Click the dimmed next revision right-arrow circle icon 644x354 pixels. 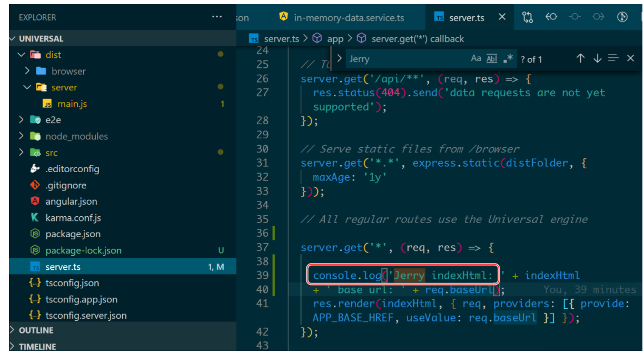pos(598,17)
